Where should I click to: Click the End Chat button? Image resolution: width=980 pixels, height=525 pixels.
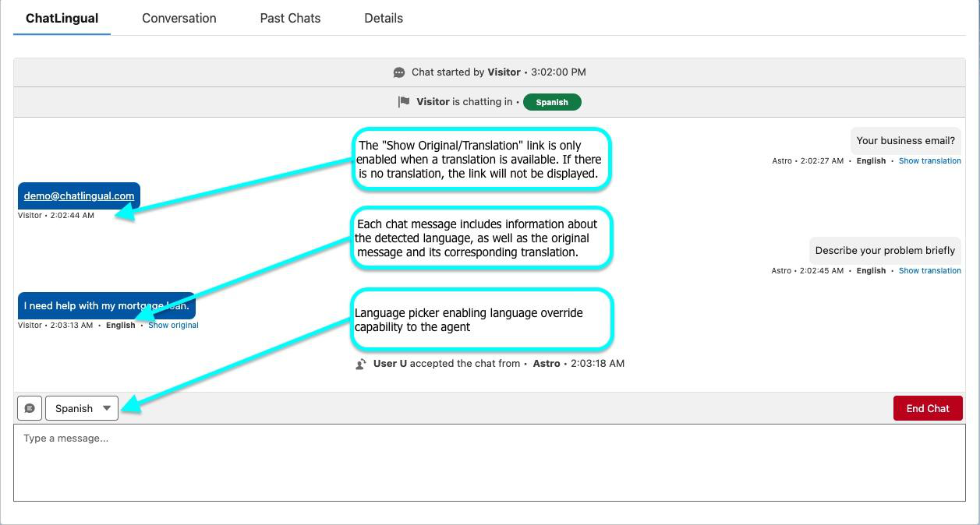pyautogui.click(x=928, y=408)
